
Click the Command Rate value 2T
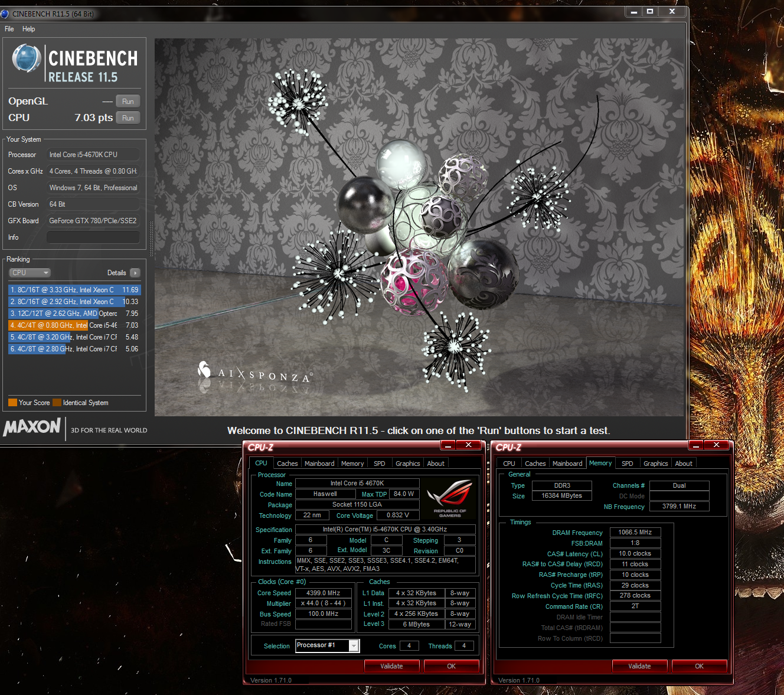(x=635, y=606)
